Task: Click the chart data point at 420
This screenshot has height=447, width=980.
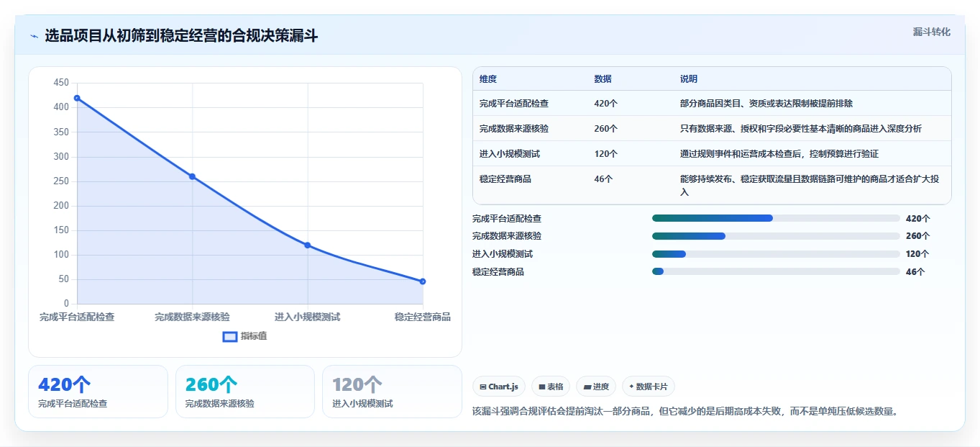Action: coord(77,98)
